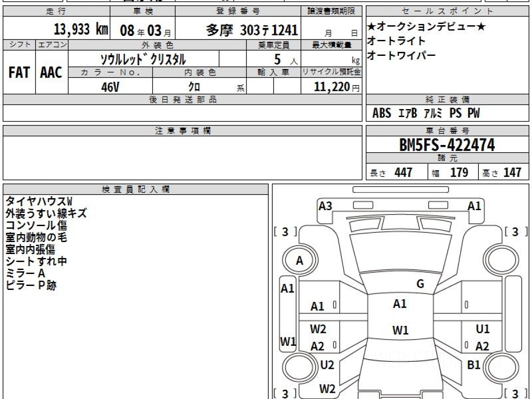Click the note 外装うすい線キズ
Viewport: 532px width, 399px height.
pos(46,213)
